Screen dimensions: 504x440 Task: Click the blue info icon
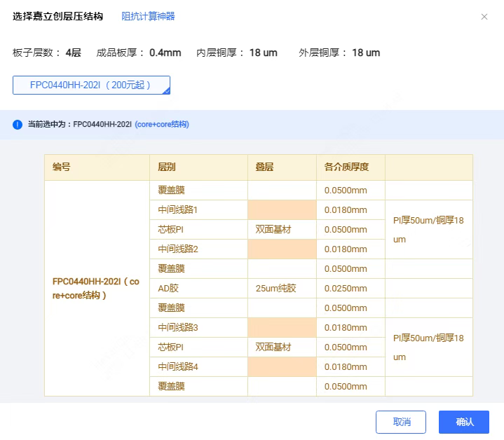tap(18, 125)
